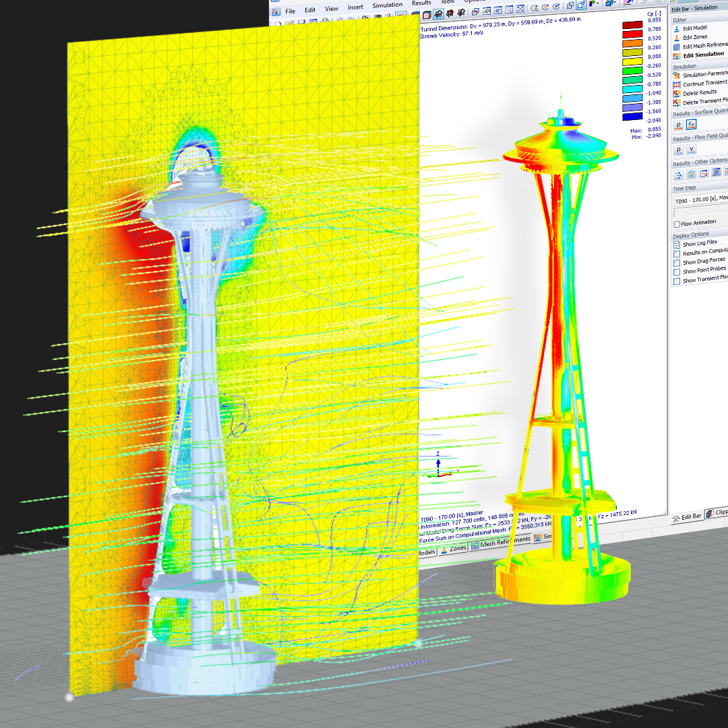Click the Edit Model label
Screen dimensions: 728x728
694,28
